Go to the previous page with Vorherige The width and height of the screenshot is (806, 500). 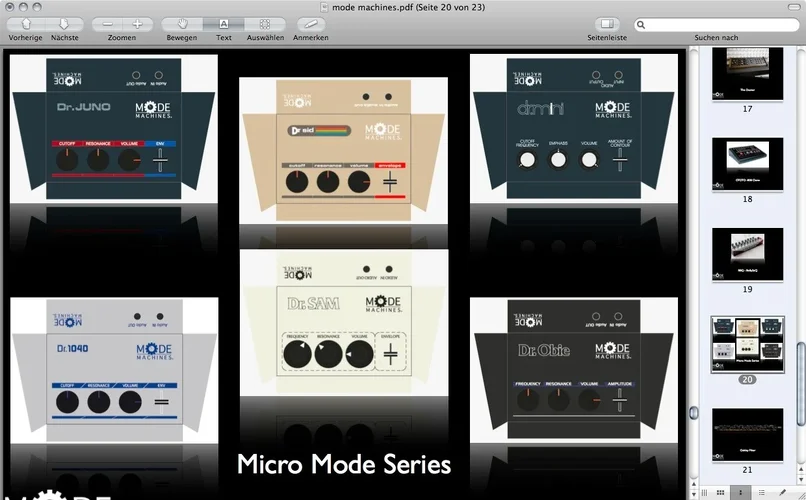click(x=26, y=24)
